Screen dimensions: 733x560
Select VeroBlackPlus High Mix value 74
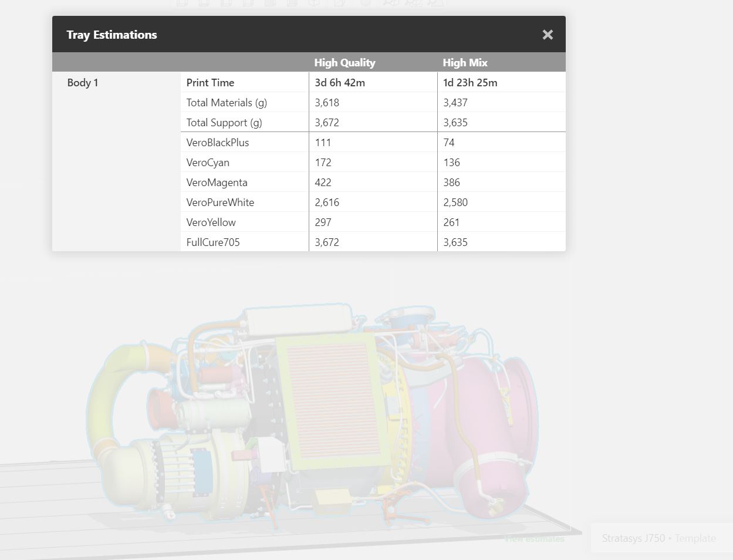(449, 143)
